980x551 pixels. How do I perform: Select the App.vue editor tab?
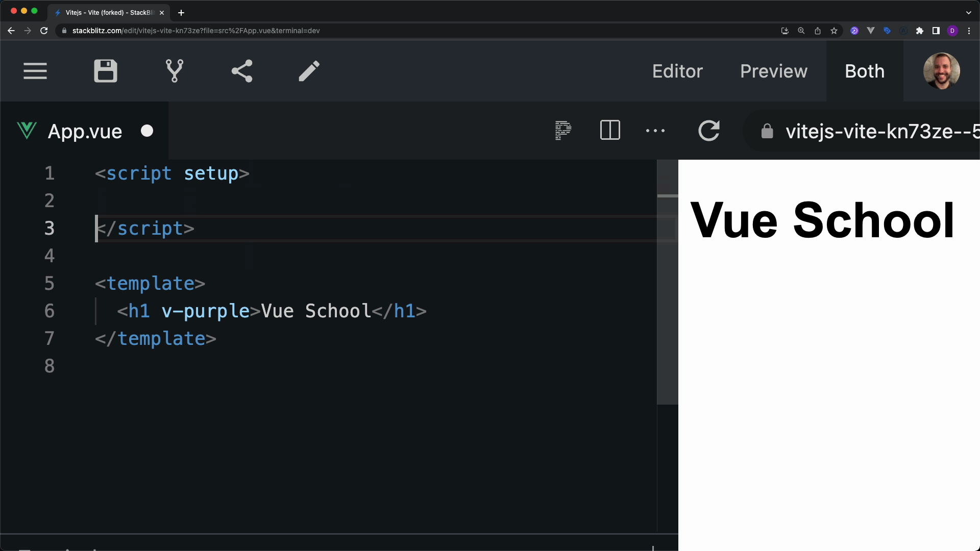84,131
